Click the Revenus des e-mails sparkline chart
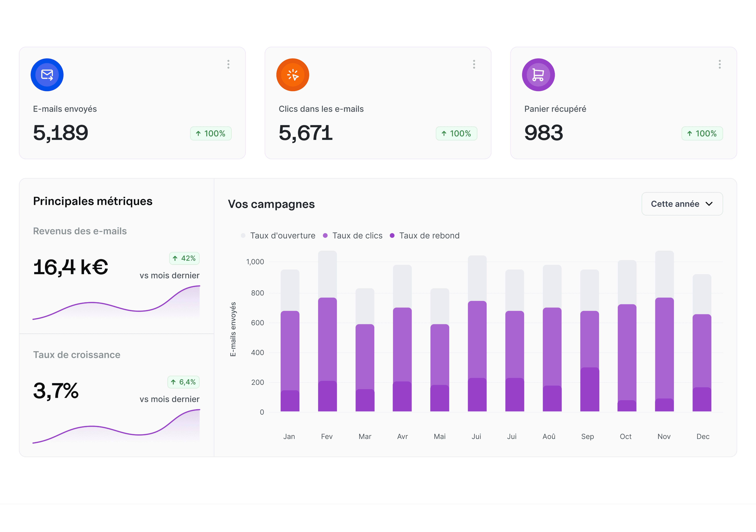The image size is (756, 532). [x=116, y=302]
